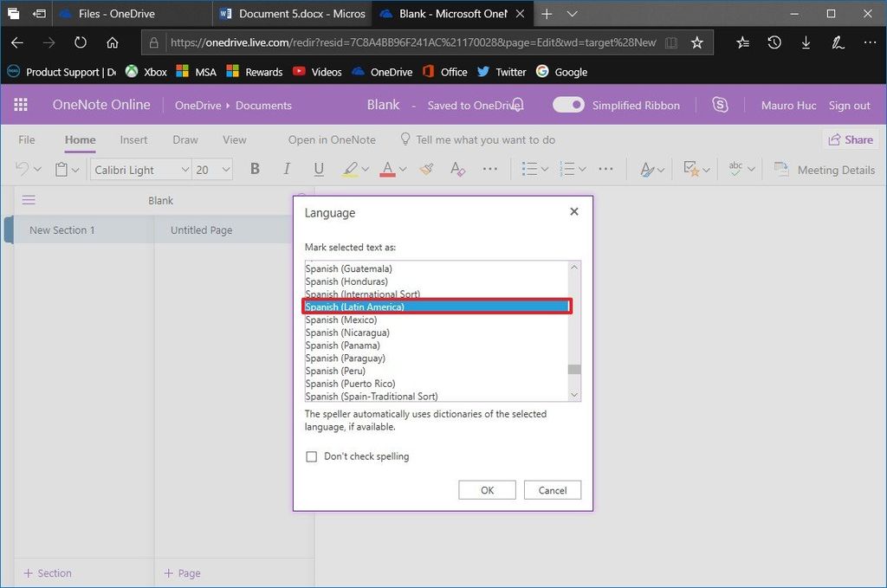Apply a bulleted list
887x588 pixels.
tap(528, 169)
